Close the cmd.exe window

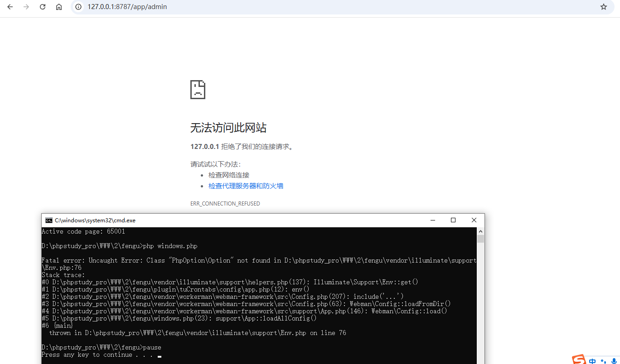[x=474, y=220]
